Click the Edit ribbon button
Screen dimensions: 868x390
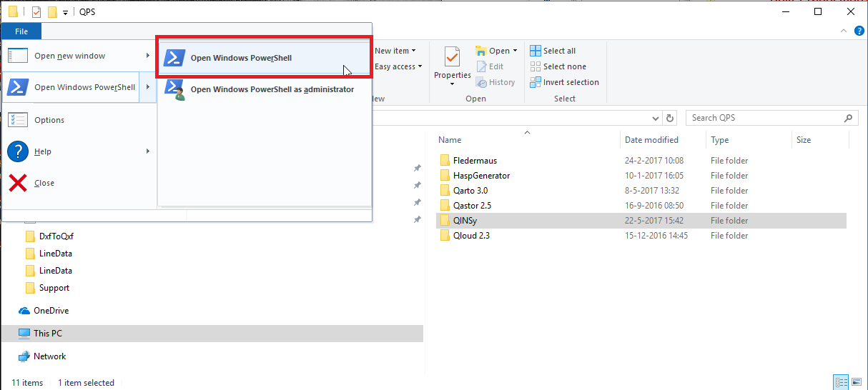click(x=490, y=66)
